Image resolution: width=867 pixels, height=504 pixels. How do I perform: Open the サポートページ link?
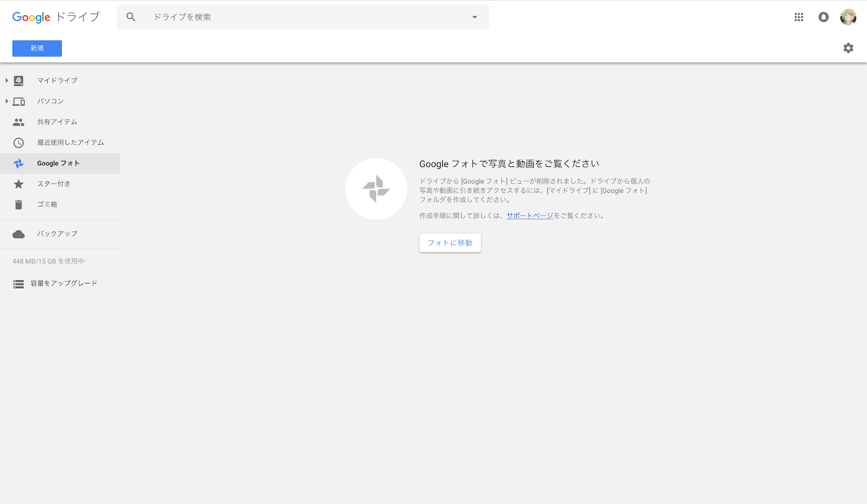click(x=530, y=216)
